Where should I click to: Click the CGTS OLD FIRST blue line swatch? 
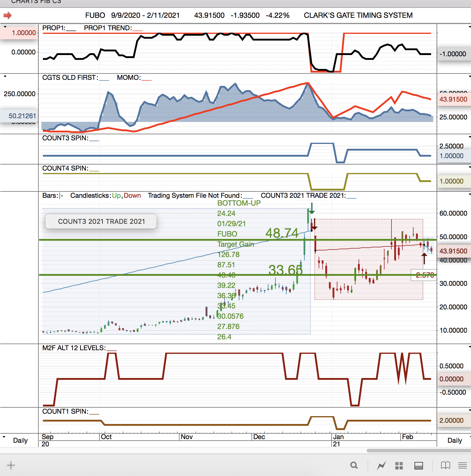tap(104, 80)
